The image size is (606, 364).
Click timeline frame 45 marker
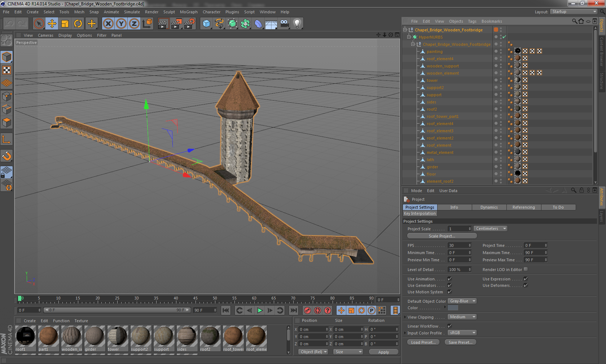195,299
